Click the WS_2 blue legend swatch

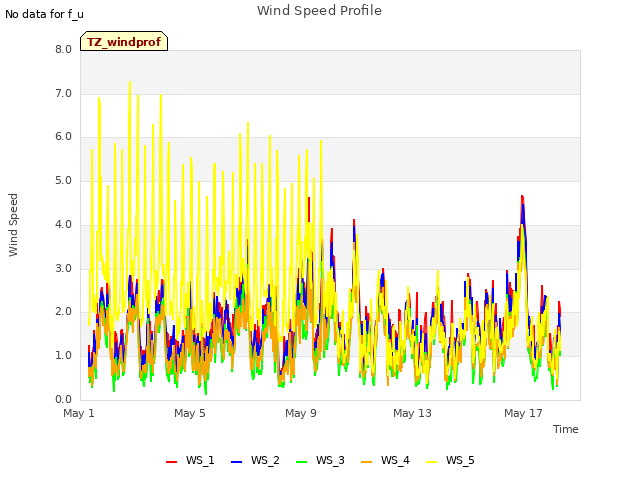(236, 461)
